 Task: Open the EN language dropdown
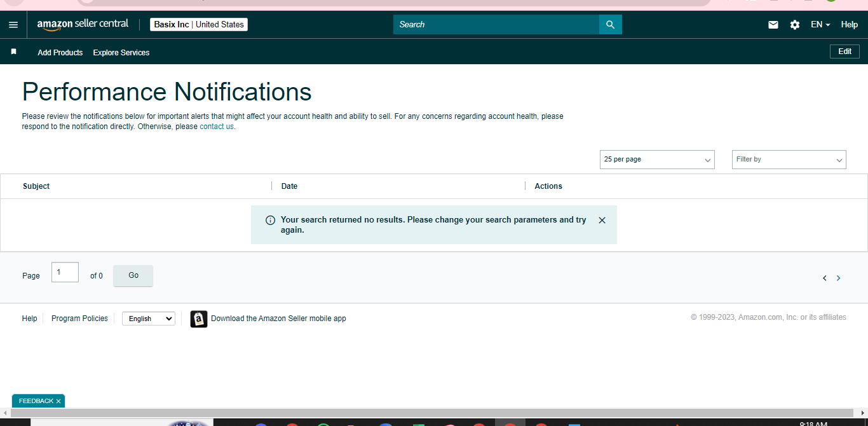pyautogui.click(x=820, y=25)
